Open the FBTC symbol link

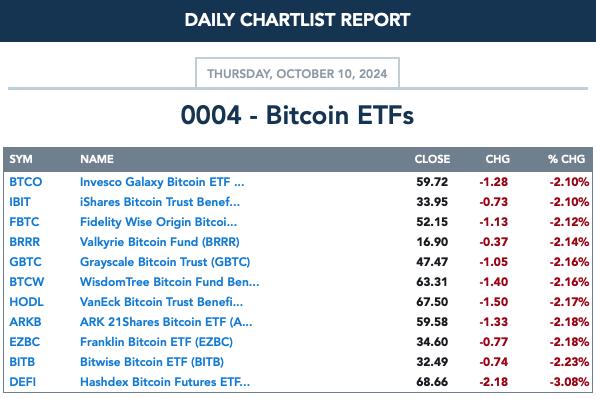24,222
